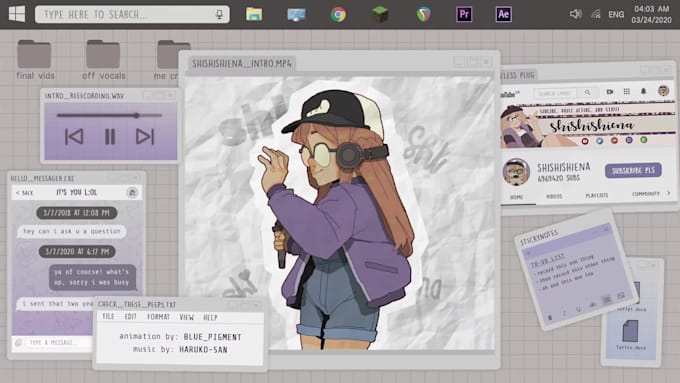The height and width of the screenshot is (383, 680).
Task: Click the 'hey can i ask u a question' message
Action: (x=72, y=231)
